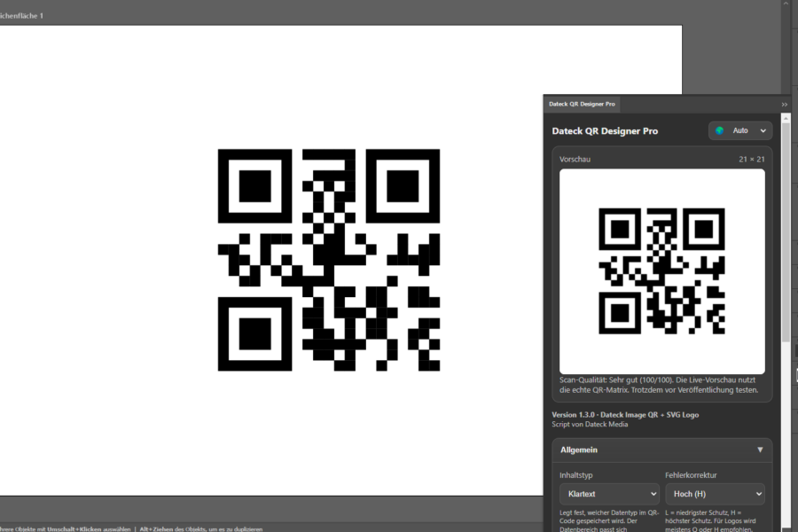Click the 'Version 1.3.0' text line
The image size is (798, 532).
(x=625, y=415)
